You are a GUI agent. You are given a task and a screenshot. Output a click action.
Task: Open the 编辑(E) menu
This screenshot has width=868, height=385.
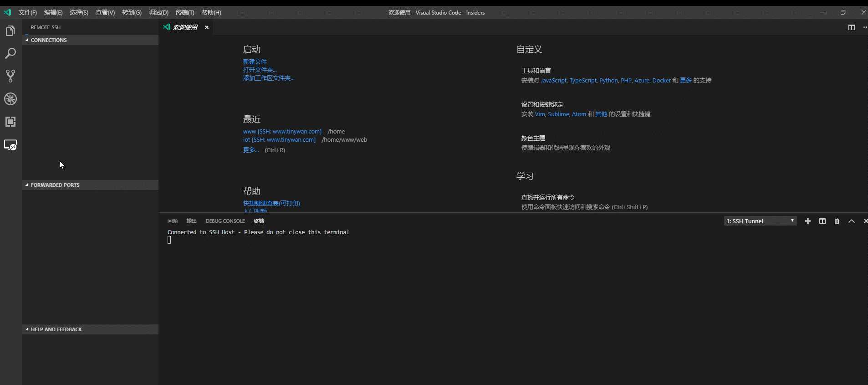53,12
